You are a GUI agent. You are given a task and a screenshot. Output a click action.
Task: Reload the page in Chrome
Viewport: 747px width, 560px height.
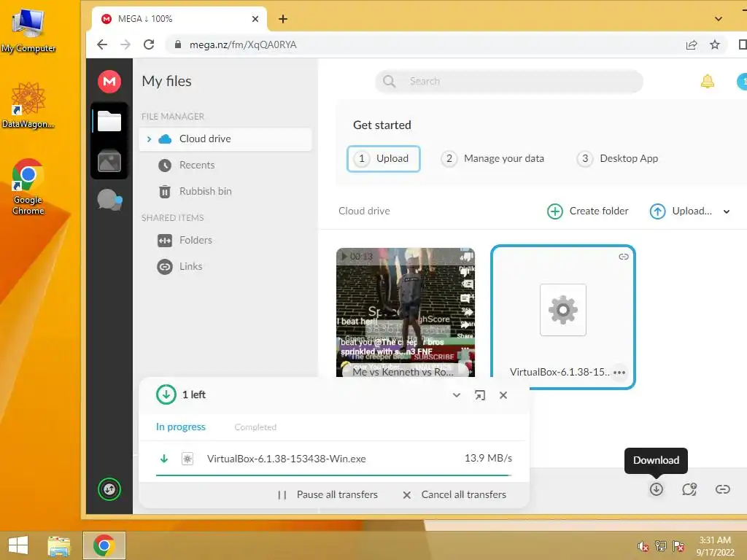[149, 44]
